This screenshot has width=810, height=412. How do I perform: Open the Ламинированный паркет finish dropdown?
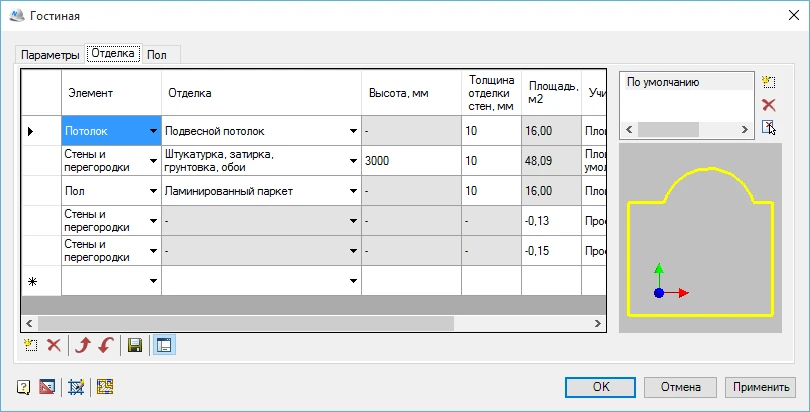[x=353, y=191]
